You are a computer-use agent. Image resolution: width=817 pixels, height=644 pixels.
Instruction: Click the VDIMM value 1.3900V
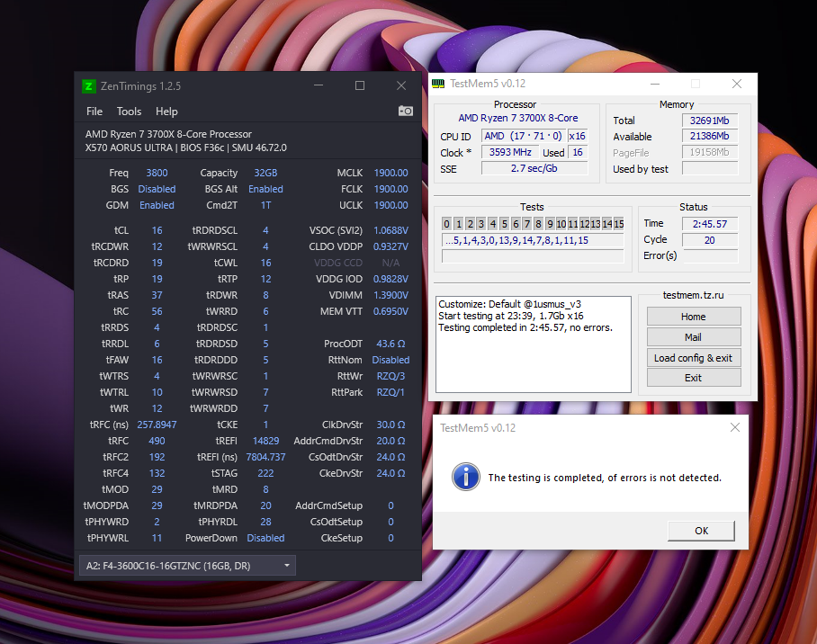[391, 295]
